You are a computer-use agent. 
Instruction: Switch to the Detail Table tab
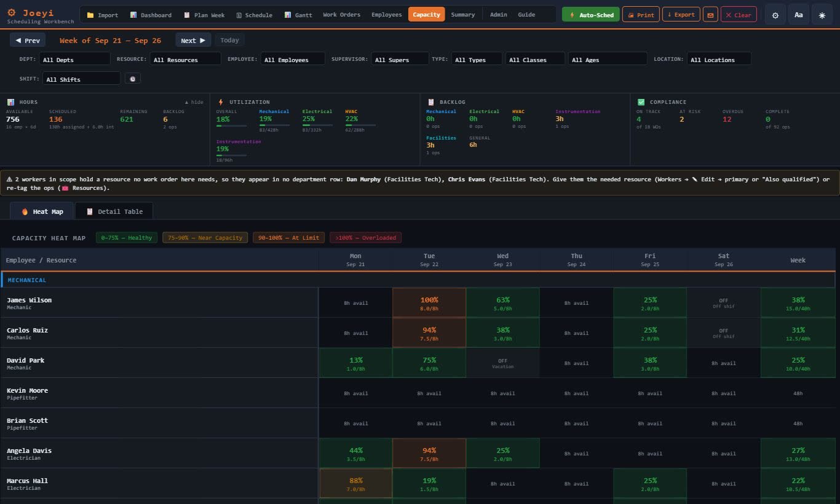(x=114, y=211)
